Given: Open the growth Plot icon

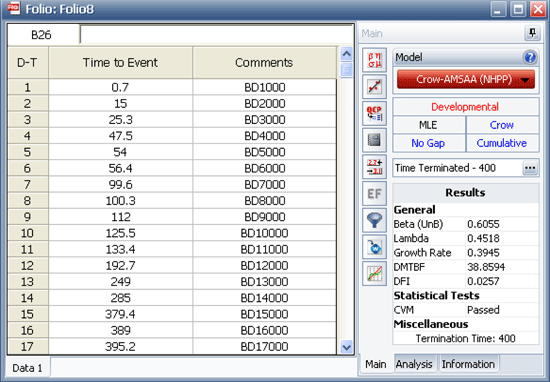Looking at the screenshot, I should pos(374,87).
